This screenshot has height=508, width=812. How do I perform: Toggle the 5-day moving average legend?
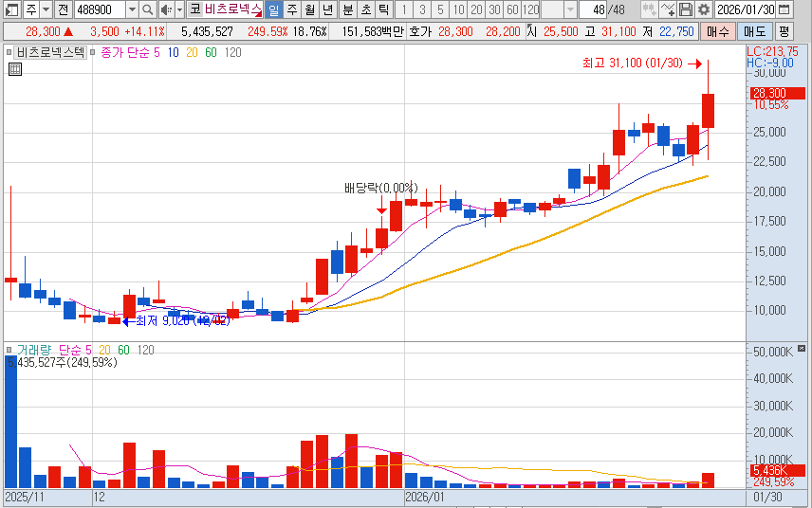[x=157, y=52]
